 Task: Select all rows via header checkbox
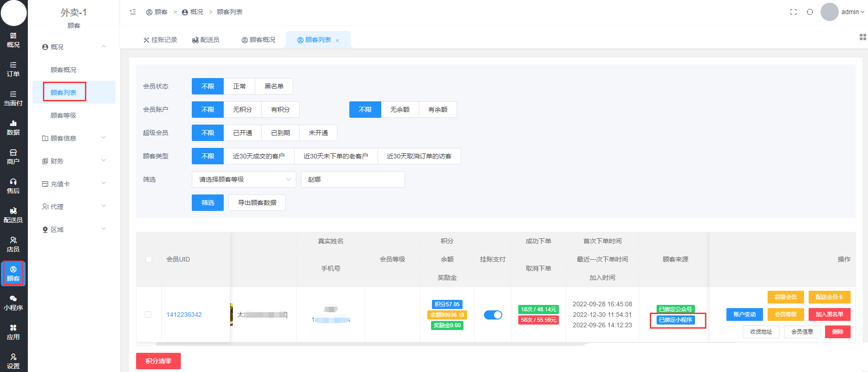[x=148, y=259]
